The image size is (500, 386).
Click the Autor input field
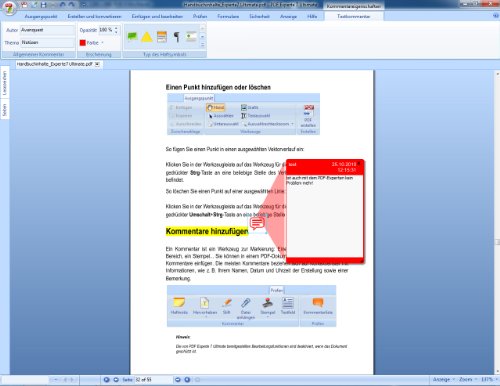[x=47, y=30]
